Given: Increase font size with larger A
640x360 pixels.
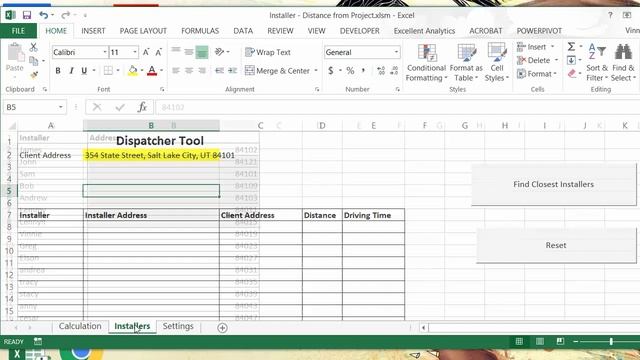Looking at the screenshot, I should pos(146,52).
